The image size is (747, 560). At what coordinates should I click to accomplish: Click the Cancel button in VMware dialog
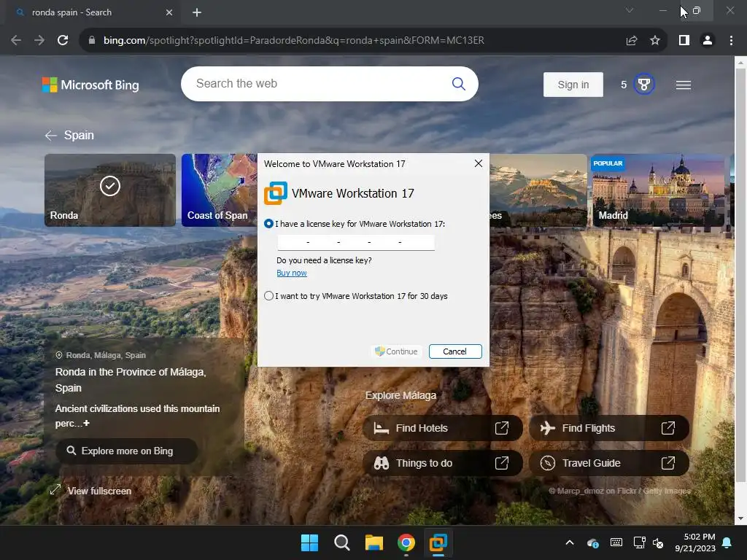[455, 351]
